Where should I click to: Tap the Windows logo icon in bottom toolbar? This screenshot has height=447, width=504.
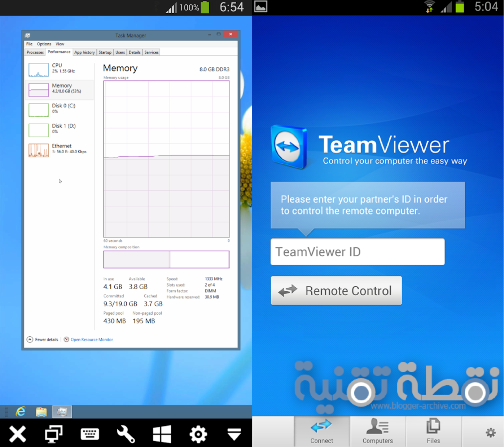(x=162, y=434)
